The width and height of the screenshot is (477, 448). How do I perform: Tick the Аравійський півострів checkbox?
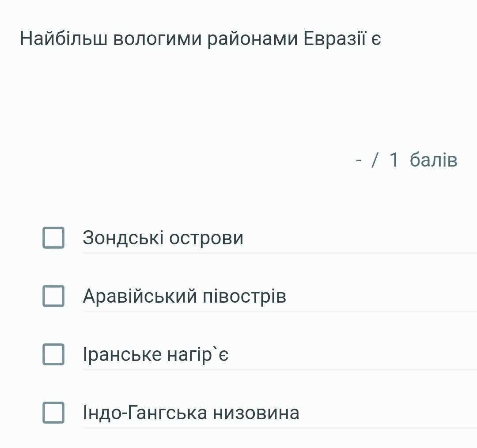53,296
